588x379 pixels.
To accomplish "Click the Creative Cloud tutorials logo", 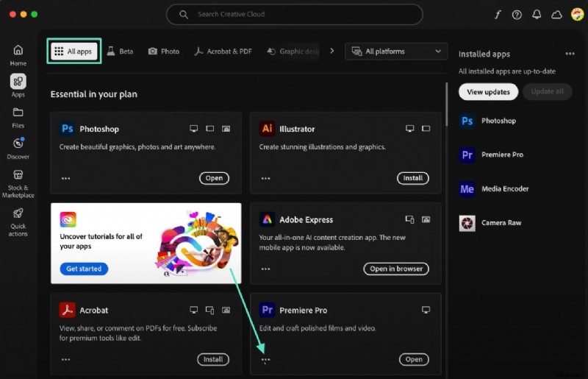I will coord(68,219).
